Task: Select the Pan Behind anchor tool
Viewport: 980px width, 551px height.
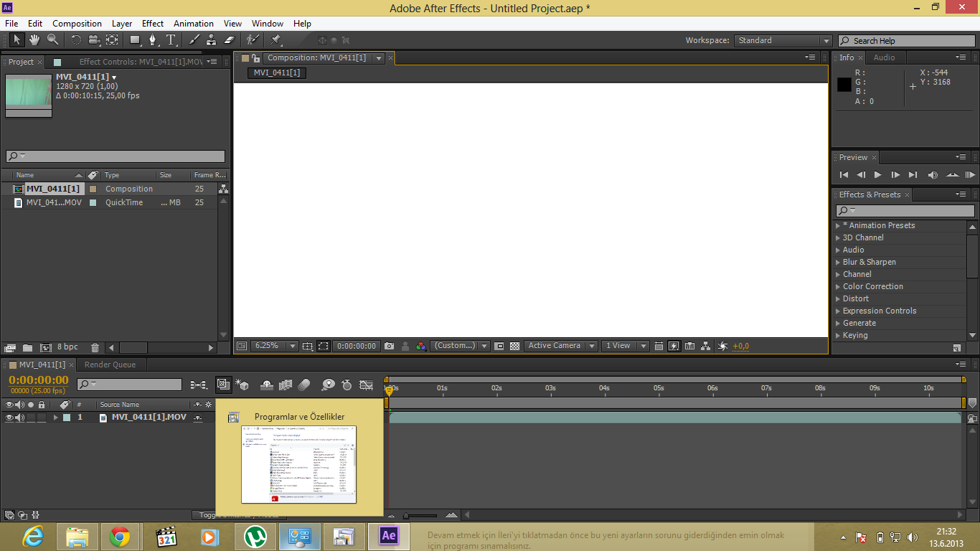Action: (112, 40)
